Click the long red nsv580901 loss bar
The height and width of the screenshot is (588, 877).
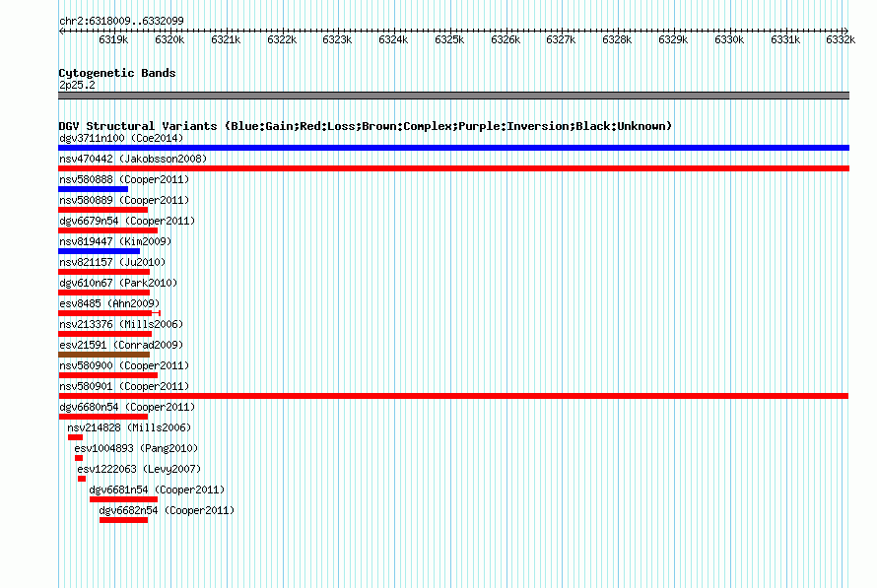click(453, 396)
